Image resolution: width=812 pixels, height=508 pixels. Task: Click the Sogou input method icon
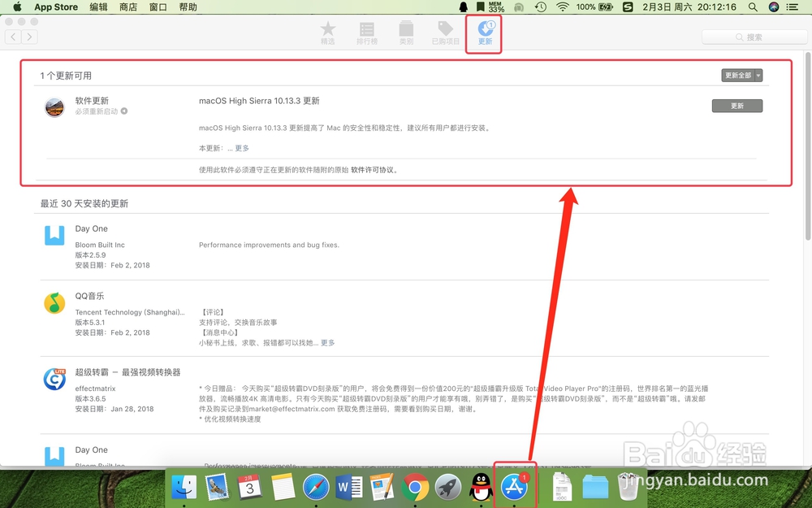tap(628, 7)
